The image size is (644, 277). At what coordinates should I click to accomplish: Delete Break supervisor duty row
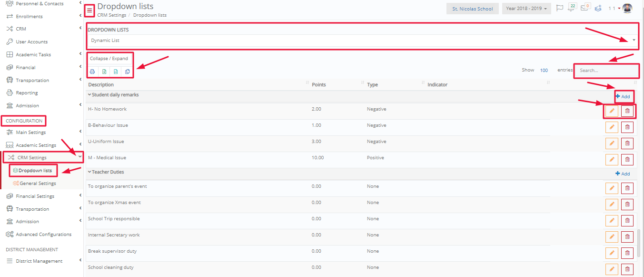[x=627, y=253]
